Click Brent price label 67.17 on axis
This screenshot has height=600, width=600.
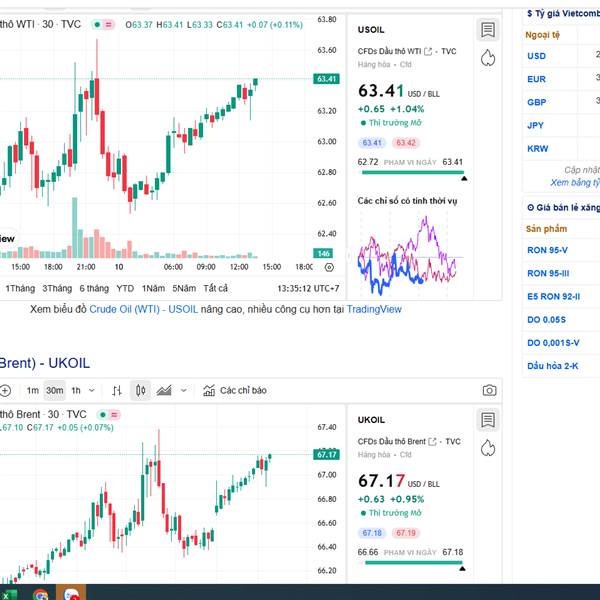click(x=326, y=455)
